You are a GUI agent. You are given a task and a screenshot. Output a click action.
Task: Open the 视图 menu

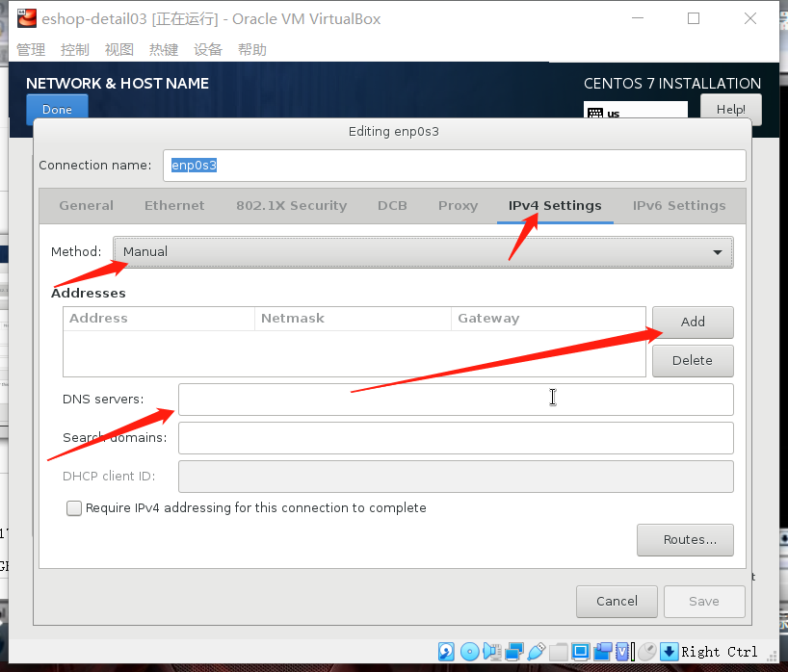119,49
